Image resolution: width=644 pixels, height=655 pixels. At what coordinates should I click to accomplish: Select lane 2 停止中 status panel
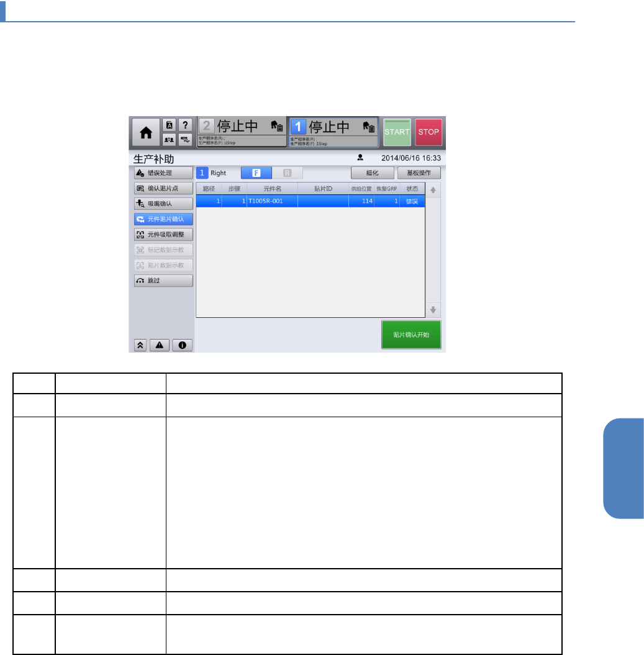(x=242, y=132)
